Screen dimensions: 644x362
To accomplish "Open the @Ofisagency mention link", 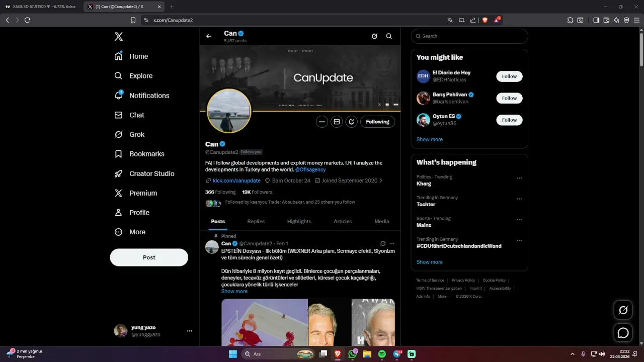I will coord(310,169).
